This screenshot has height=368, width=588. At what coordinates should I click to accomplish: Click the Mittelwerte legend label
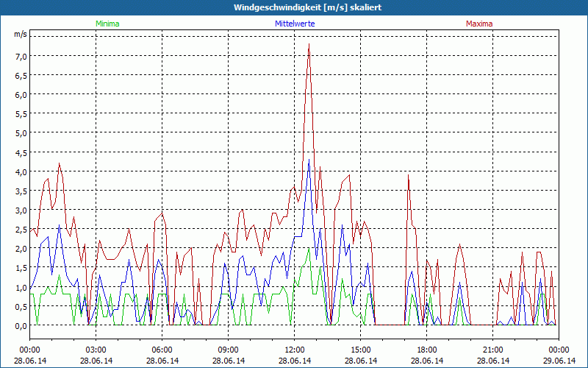tap(295, 24)
